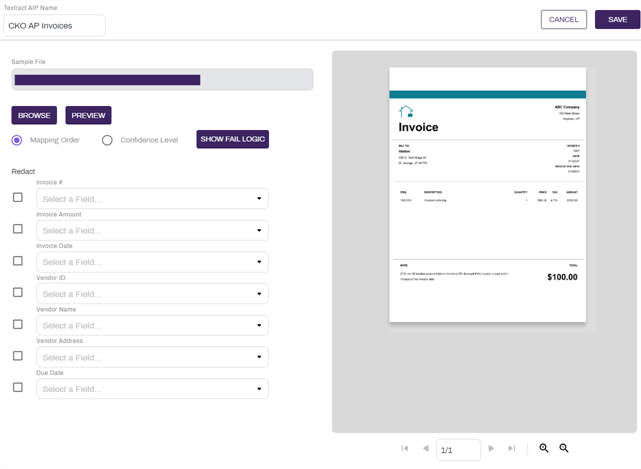Click the CANCEL button
This screenshot has height=469, width=641.
tap(564, 20)
